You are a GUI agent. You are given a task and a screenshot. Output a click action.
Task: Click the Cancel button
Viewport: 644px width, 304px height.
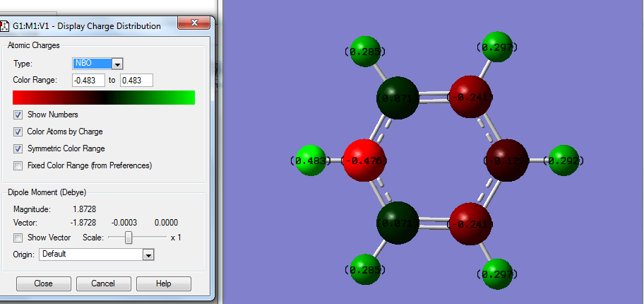(x=104, y=283)
